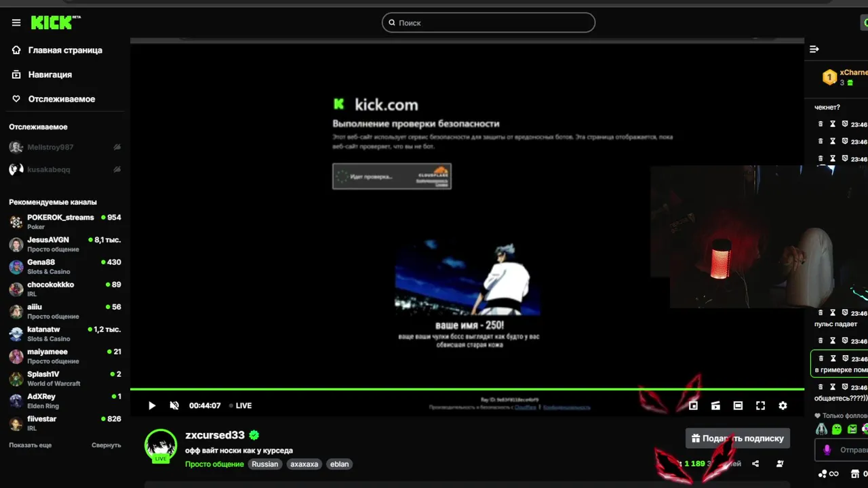Focus the Поиск search field
The height and width of the screenshot is (488, 868).
tap(488, 22)
